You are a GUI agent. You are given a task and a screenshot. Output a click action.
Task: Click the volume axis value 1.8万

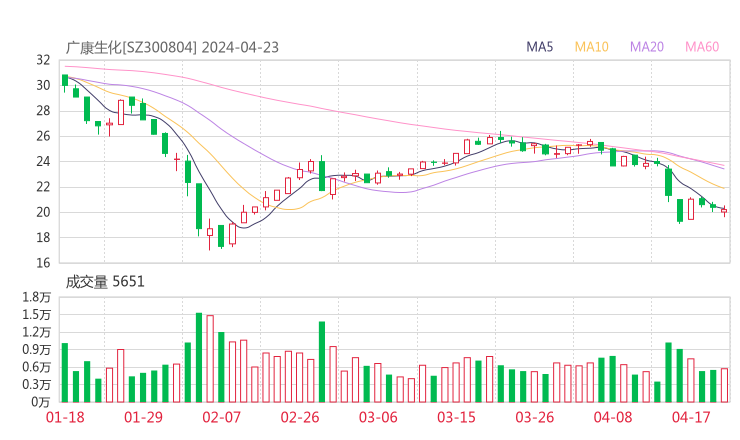(36, 297)
